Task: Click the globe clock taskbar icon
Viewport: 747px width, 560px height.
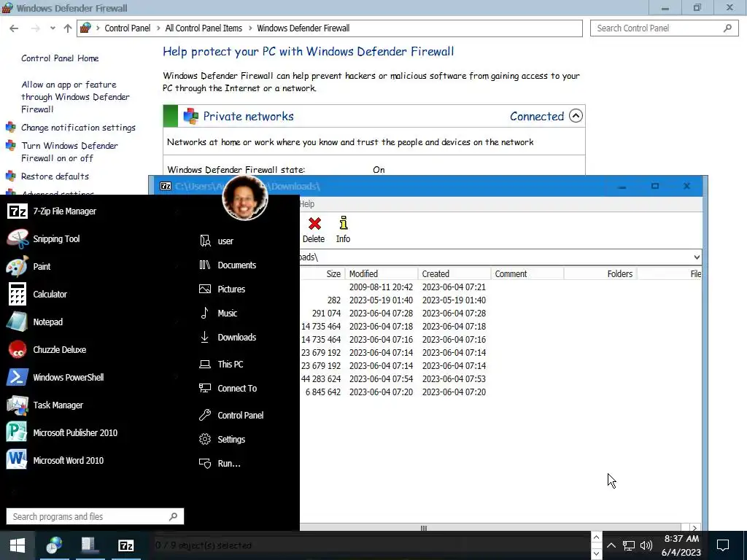Action: (54, 545)
